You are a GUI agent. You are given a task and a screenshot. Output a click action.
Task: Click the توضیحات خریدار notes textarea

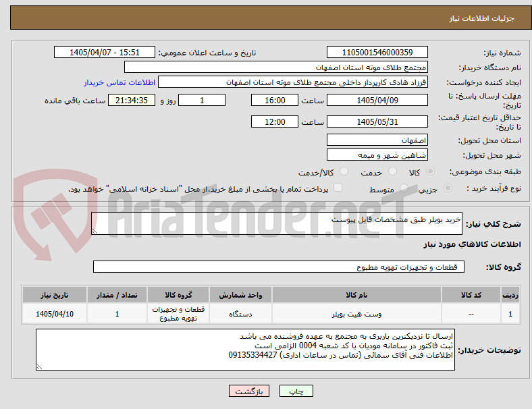(x=245, y=350)
